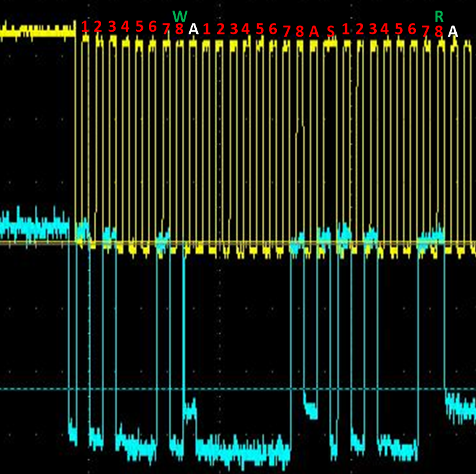
Task: Click the dashed cyan horizontal cursor line
Action: coord(238,389)
